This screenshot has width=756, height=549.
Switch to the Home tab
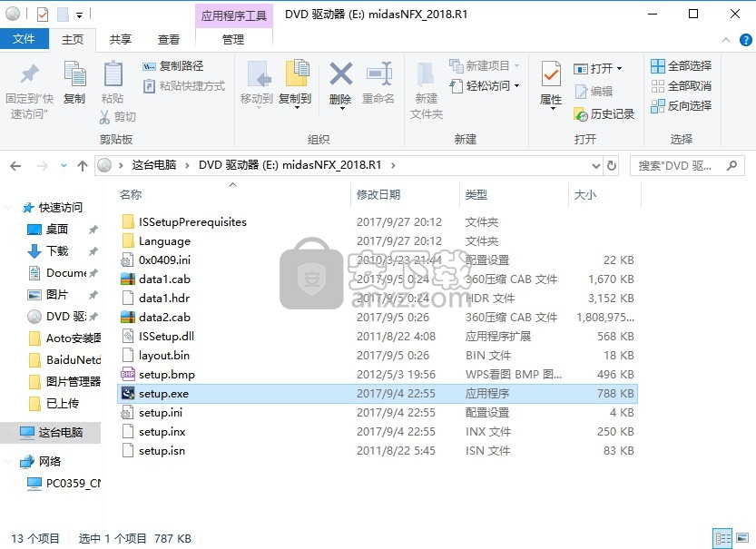click(73, 40)
